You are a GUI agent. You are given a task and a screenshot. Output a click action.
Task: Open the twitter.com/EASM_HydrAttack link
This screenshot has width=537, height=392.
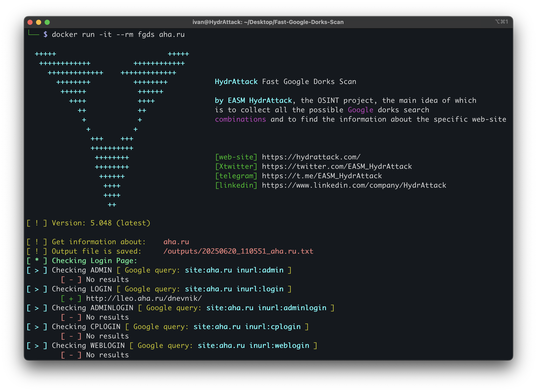pos(337,167)
